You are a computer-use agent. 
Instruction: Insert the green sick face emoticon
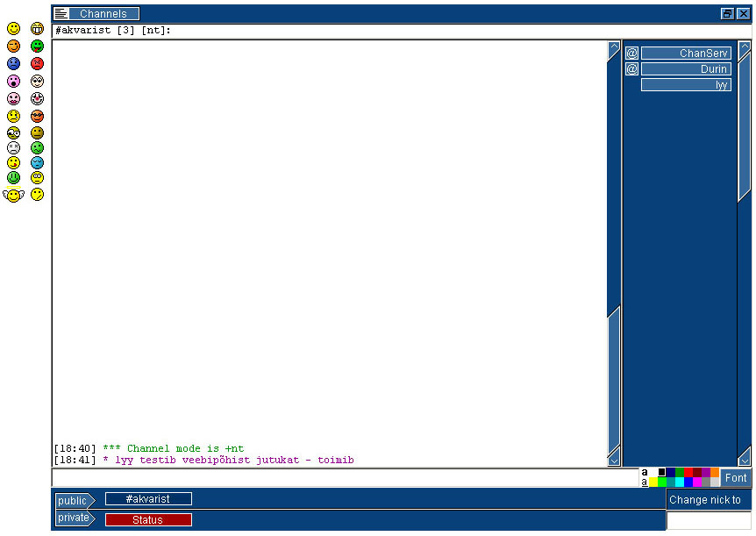click(x=37, y=147)
